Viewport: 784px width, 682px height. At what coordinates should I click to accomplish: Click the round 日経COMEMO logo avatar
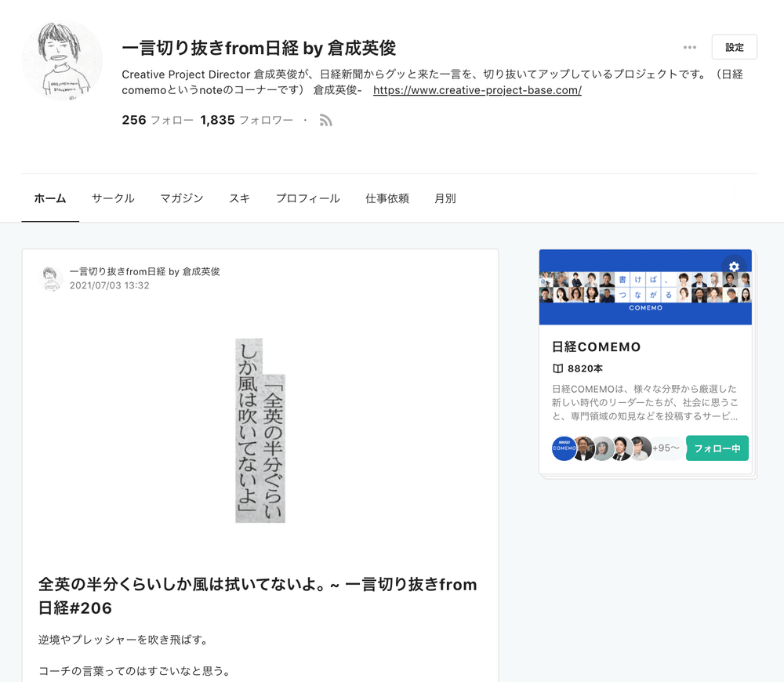click(x=563, y=448)
